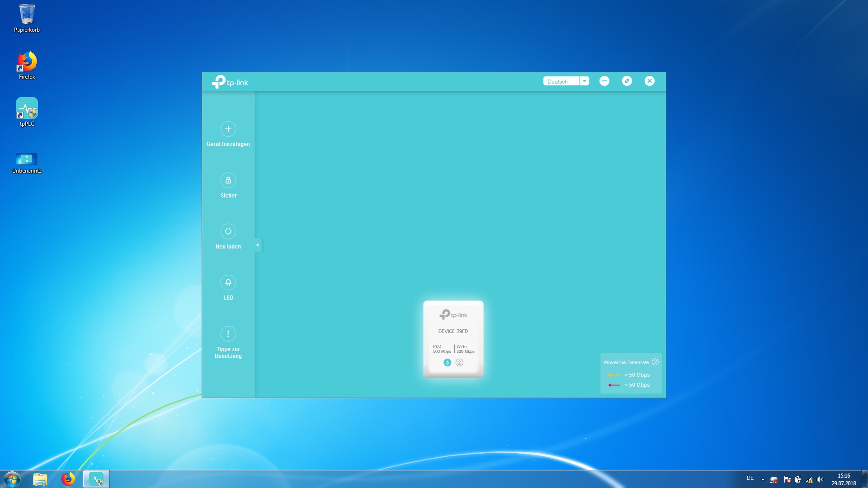868x488 pixels.
Task: Show hidden tray icons arrow
Action: point(763,479)
